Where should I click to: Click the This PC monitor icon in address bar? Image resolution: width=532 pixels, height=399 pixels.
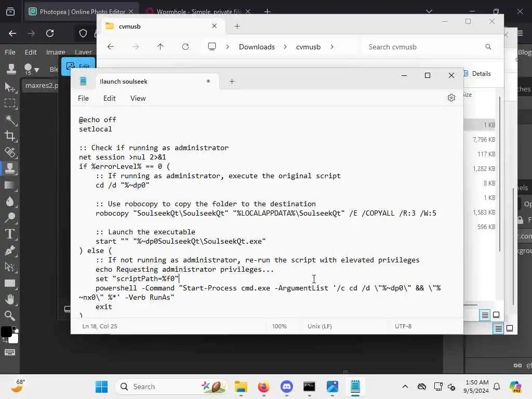pos(212,46)
